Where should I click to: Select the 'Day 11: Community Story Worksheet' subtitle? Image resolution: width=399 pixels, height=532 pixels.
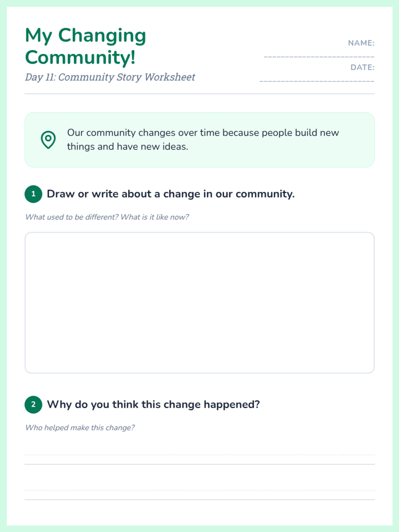(110, 77)
